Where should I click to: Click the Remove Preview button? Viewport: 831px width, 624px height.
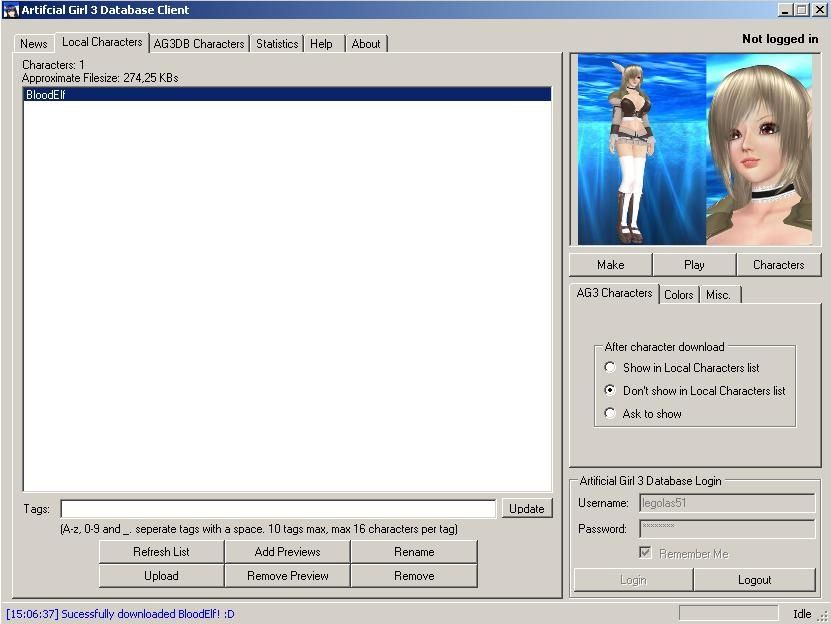[287, 576]
